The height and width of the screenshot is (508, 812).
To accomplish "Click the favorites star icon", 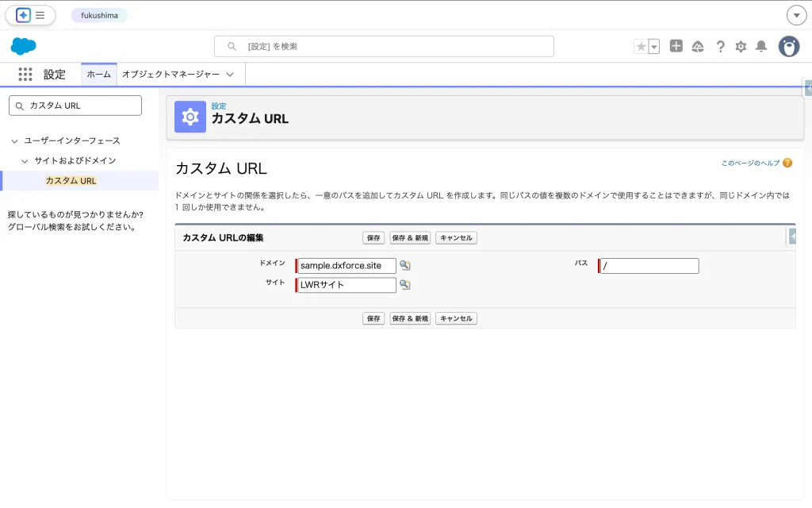I will (641, 47).
